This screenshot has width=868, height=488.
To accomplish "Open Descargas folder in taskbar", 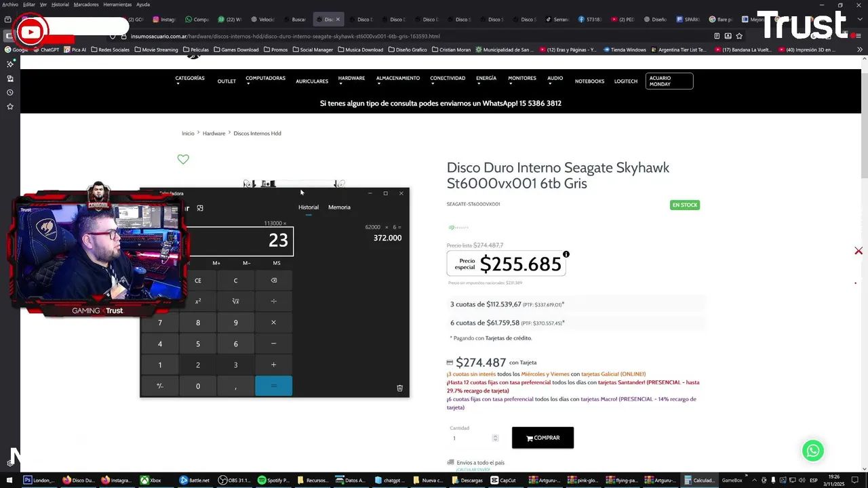I will [x=467, y=480].
